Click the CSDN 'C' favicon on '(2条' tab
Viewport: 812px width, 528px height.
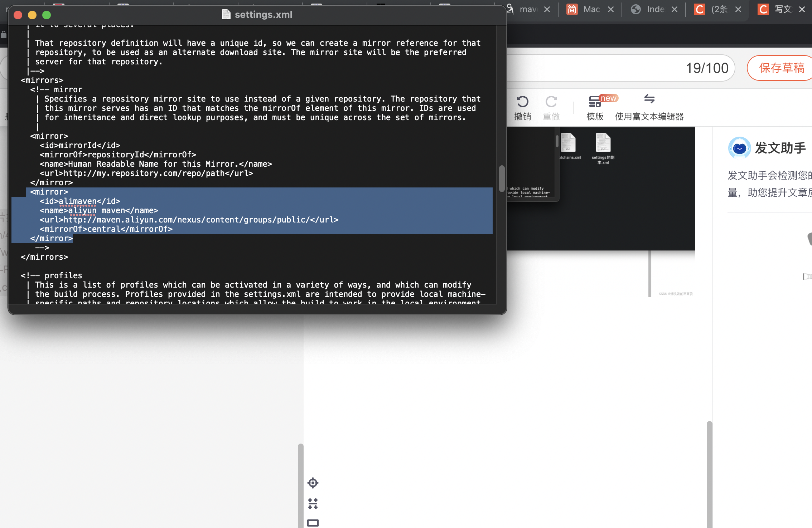[x=699, y=9]
